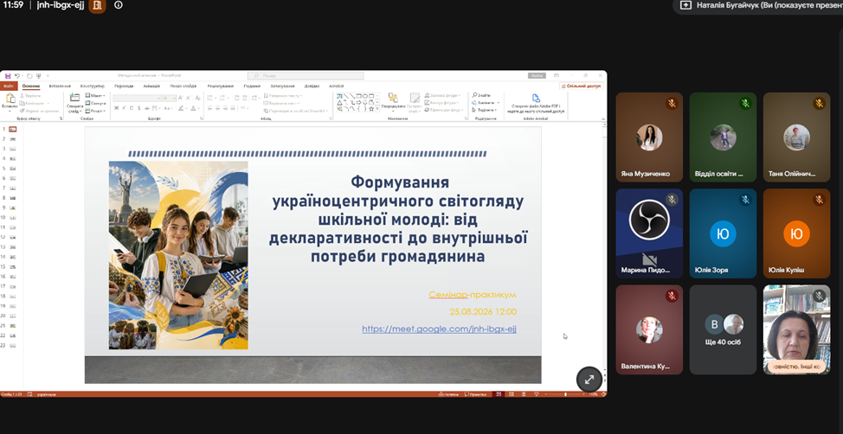Image resolution: width=843 pixels, height=434 pixels.
Task: Click muted microphone icon on Марина Пидо tile
Action: click(x=671, y=200)
